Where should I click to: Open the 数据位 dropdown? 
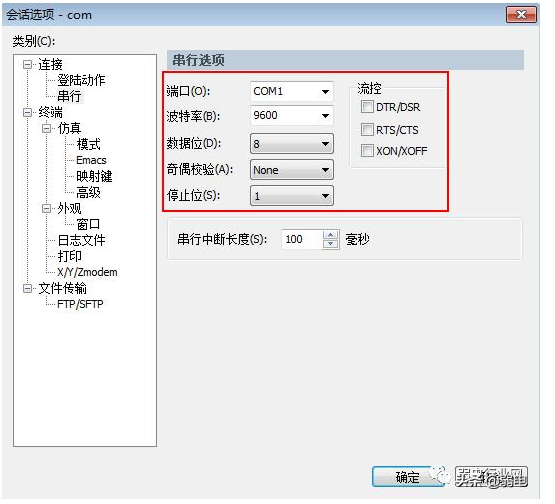click(292, 144)
